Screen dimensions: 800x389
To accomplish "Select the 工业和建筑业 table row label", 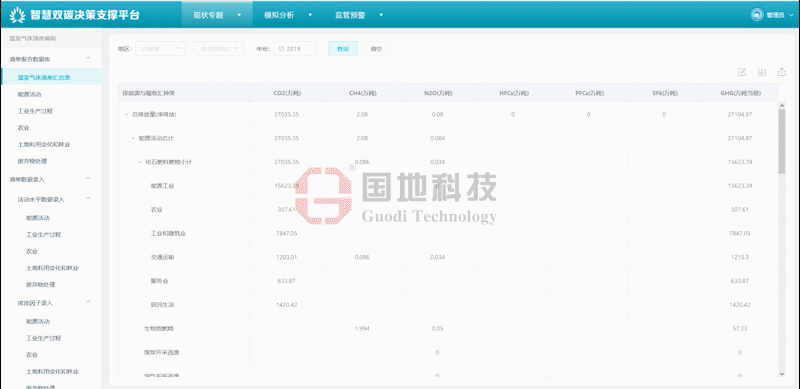I will pos(168,233).
